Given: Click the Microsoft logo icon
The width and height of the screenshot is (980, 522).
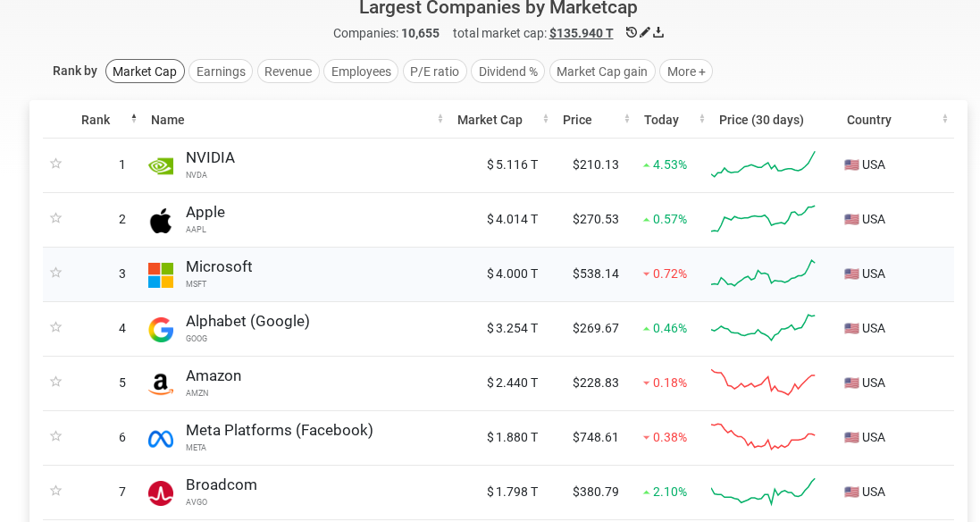Looking at the screenshot, I should click(161, 274).
